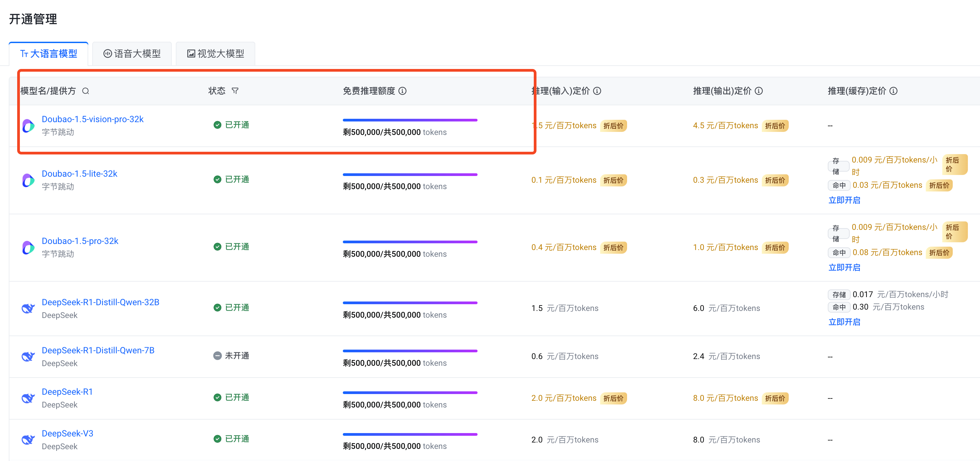The height and width of the screenshot is (461, 980).
Task: Click green check status icon for Doubao-1.5-pro-32k
Action: tap(217, 247)
